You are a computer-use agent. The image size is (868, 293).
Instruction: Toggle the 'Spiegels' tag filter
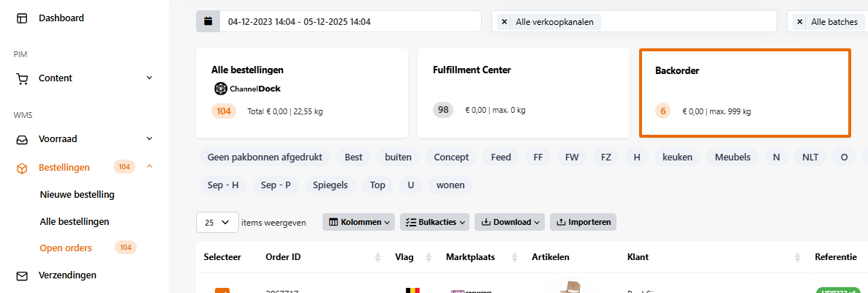point(331,185)
